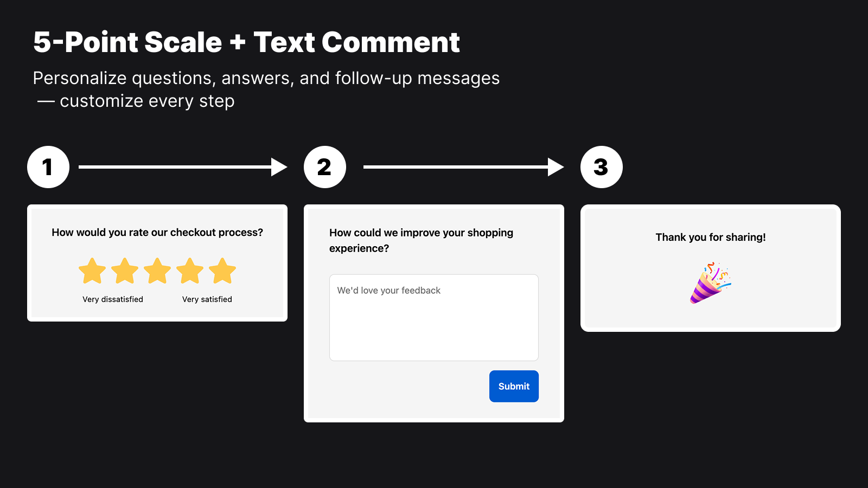Click the 'Thank you for sharing!' message

[711, 237]
